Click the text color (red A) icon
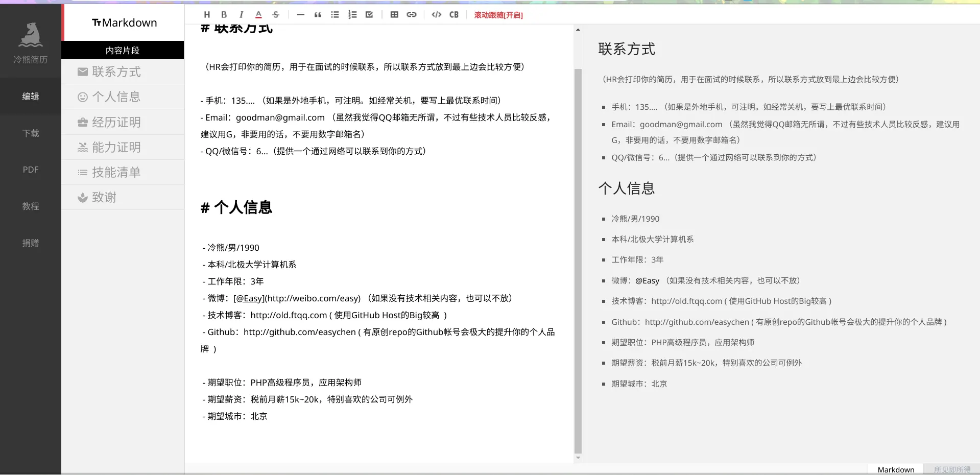 [x=258, y=15]
